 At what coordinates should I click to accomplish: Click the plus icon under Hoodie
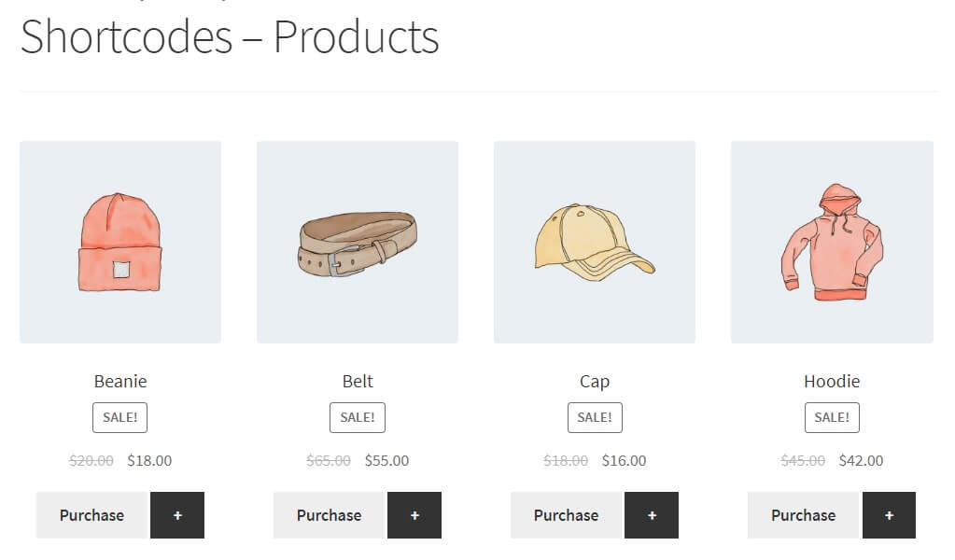tap(889, 515)
